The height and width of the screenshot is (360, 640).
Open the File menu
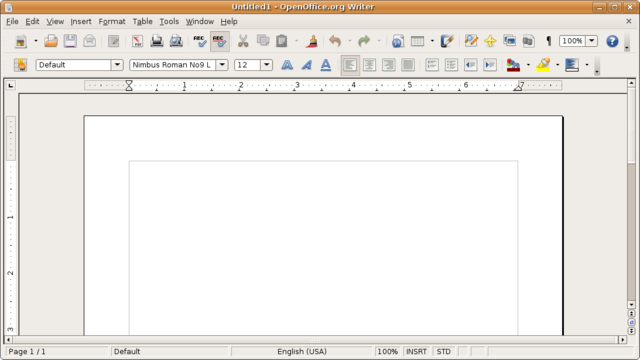tap(12, 22)
